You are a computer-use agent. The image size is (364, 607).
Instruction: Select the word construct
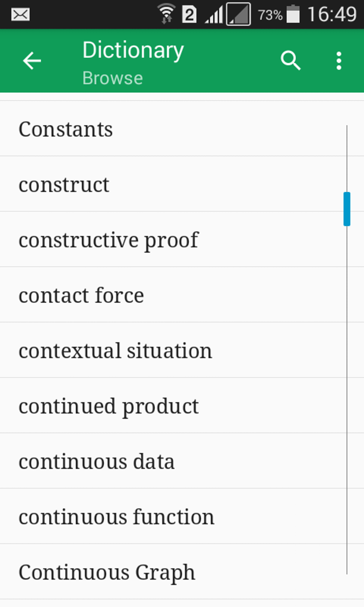[64, 184]
